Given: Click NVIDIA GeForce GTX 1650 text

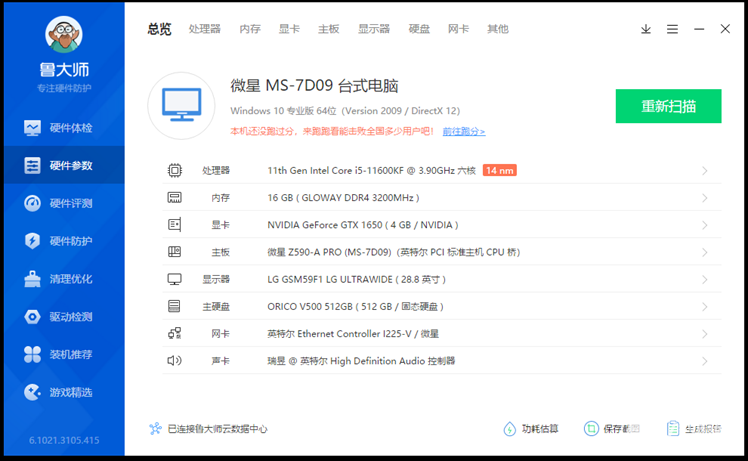Looking at the screenshot, I should [x=363, y=225].
